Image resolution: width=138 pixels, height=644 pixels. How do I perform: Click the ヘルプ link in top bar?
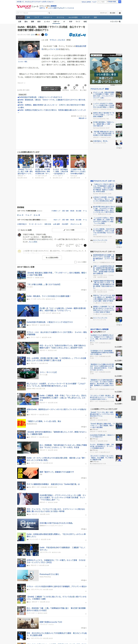94,2
